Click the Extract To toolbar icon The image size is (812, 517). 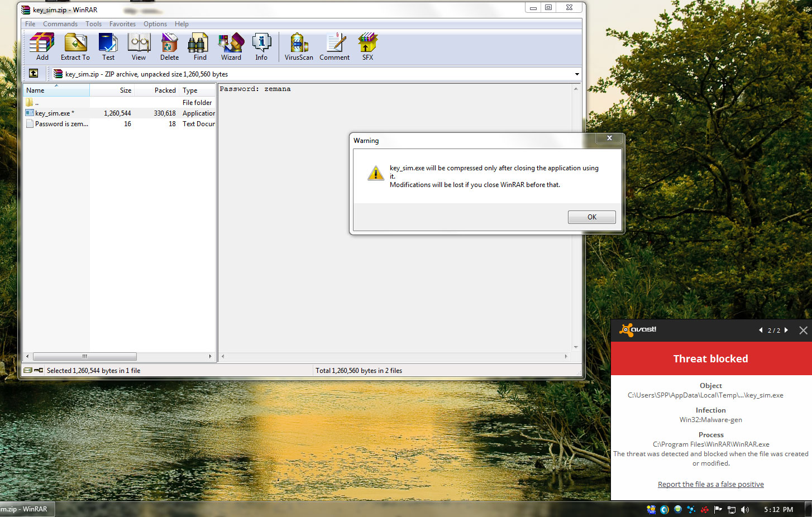click(x=75, y=46)
